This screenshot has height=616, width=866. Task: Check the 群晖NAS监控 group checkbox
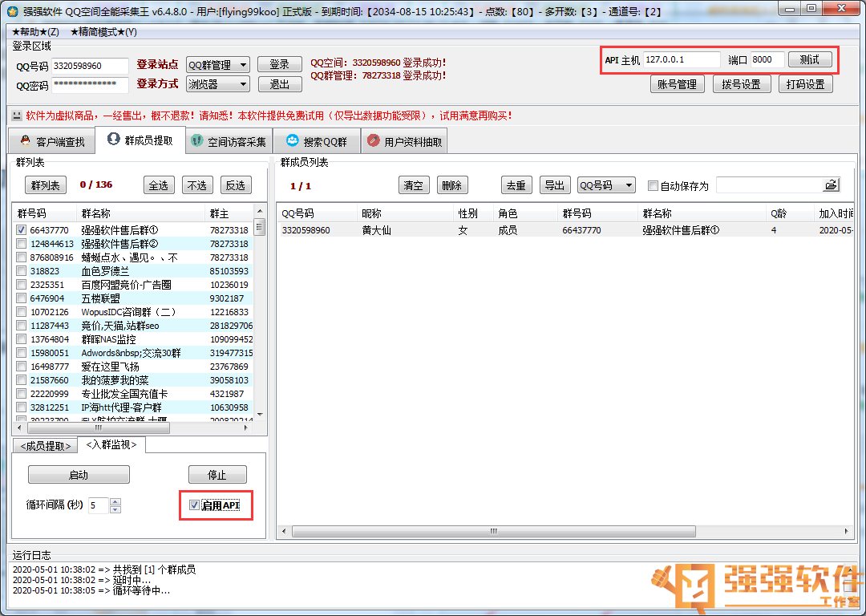click(21, 339)
